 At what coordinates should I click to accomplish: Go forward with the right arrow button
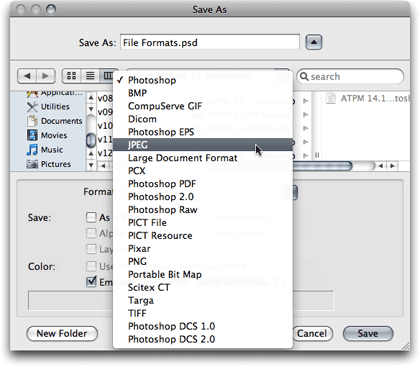tap(46, 76)
